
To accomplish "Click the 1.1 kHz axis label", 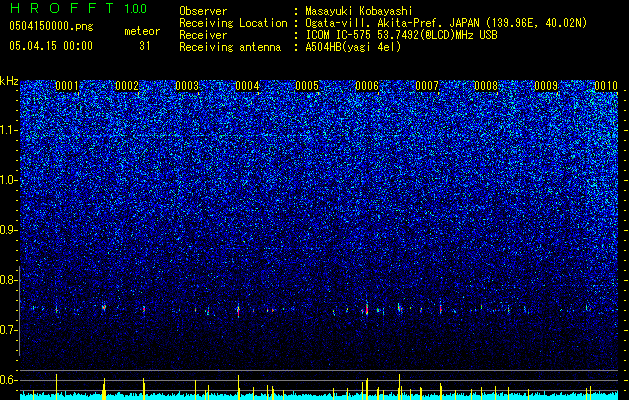I will pos(9,131).
